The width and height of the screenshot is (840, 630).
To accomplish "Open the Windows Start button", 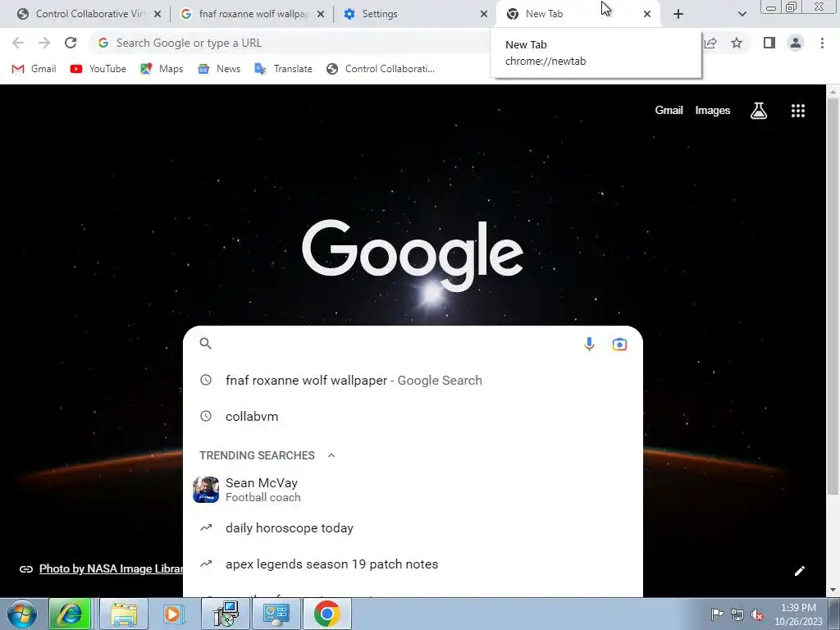I will 21,614.
